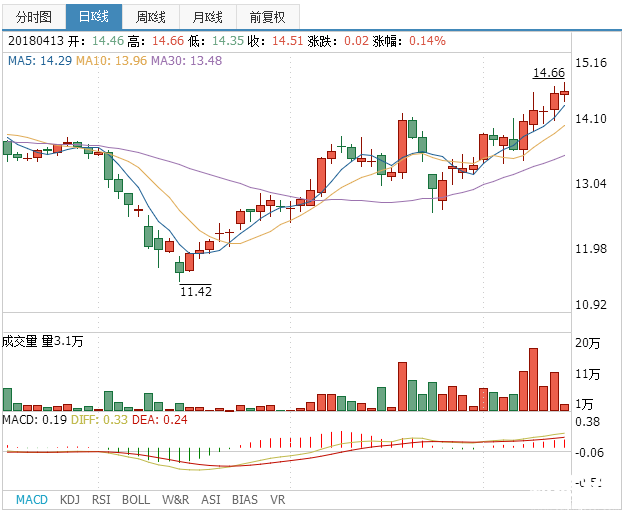The height and width of the screenshot is (516, 625).
Task: Click the tallest red volume bar
Action: [533, 379]
